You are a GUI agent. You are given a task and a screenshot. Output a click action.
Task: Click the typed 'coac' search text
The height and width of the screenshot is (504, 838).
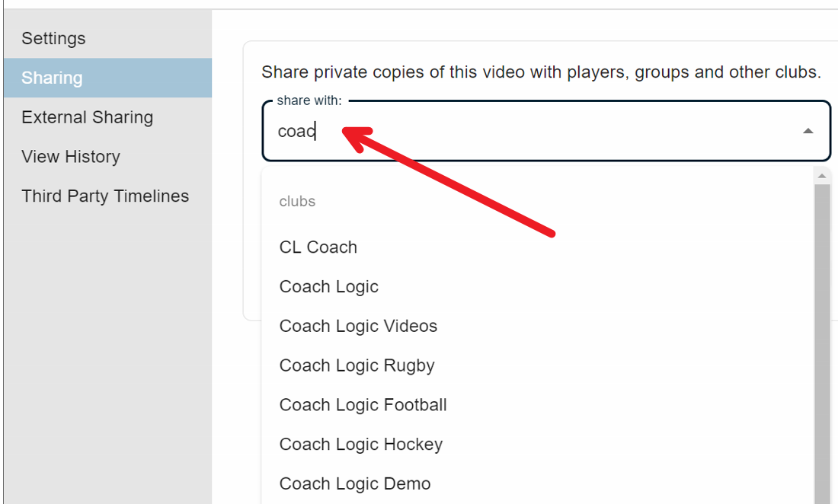296,132
